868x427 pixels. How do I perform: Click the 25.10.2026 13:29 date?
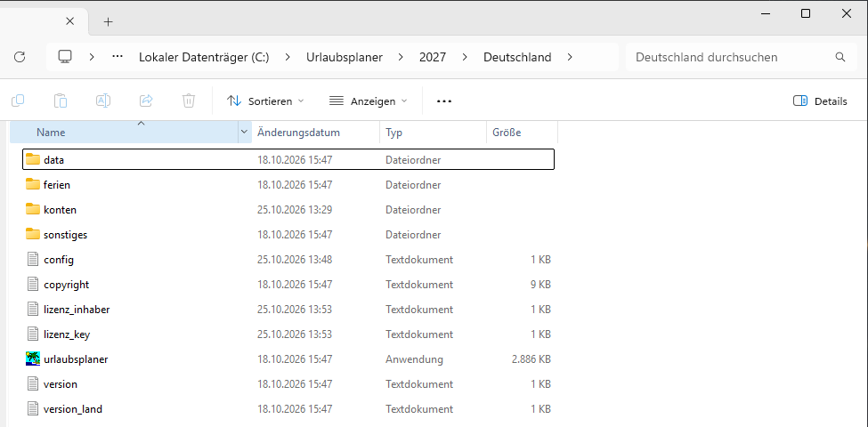pyautogui.click(x=295, y=210)
